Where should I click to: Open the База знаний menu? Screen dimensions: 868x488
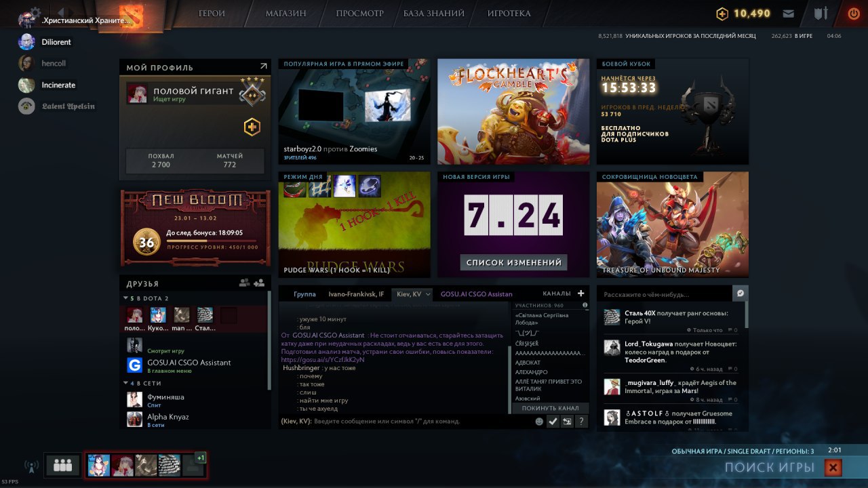(434, 14)
